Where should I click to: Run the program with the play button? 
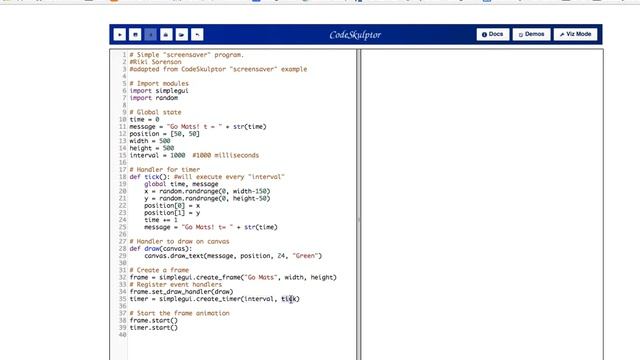pyautogui.click(x=120, y=35)
